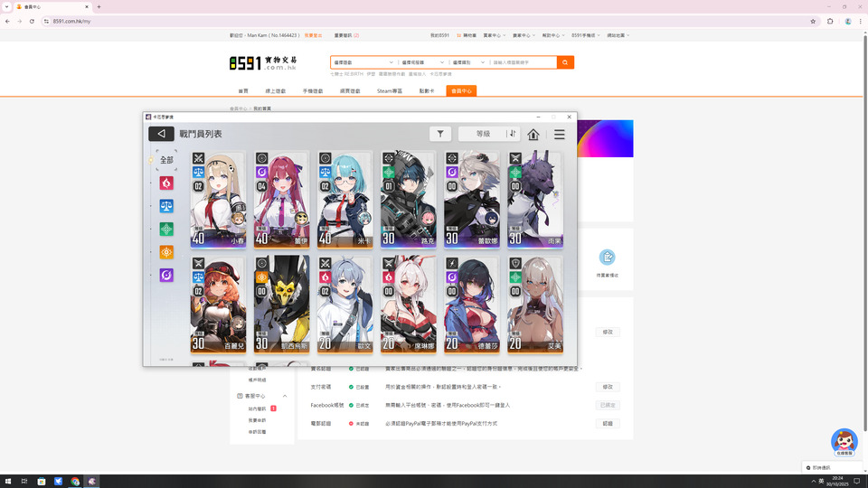Image resolution: width=868 pixels, height=488 pixels.
Task: Toggle the green diamond class filter
Action: coord(166,229)
